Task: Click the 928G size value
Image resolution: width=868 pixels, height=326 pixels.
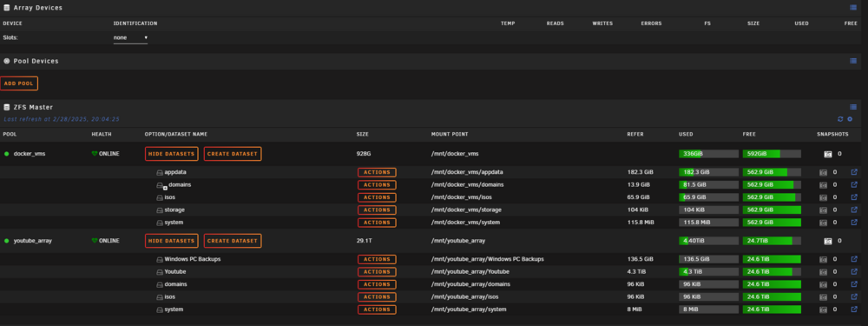Action: point(363,154)
